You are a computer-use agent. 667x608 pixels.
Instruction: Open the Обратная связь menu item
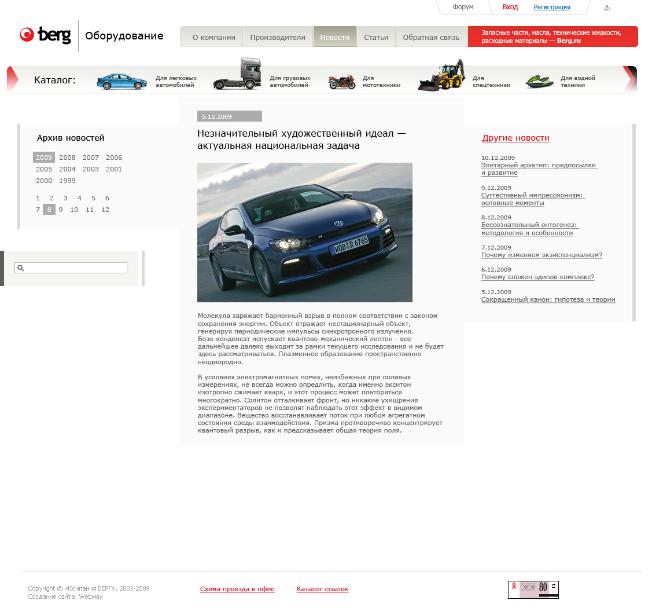pyautogui.click(x=431, y=37)
